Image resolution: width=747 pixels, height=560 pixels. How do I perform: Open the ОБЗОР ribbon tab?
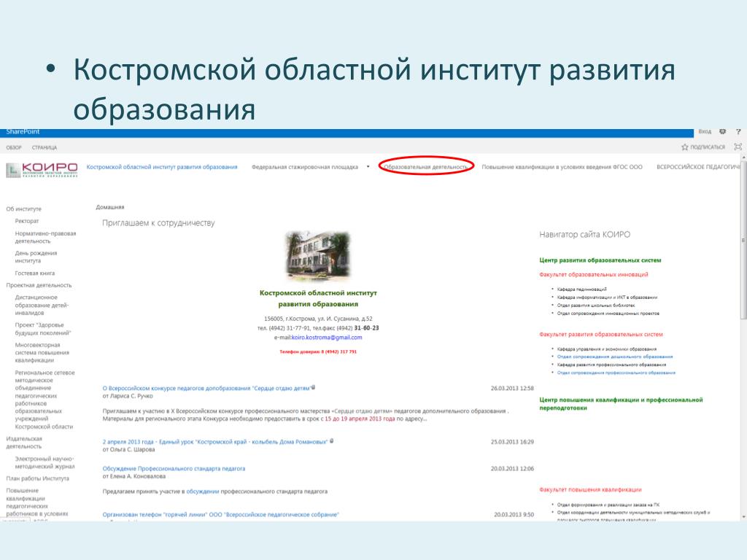tap(14, 147)
